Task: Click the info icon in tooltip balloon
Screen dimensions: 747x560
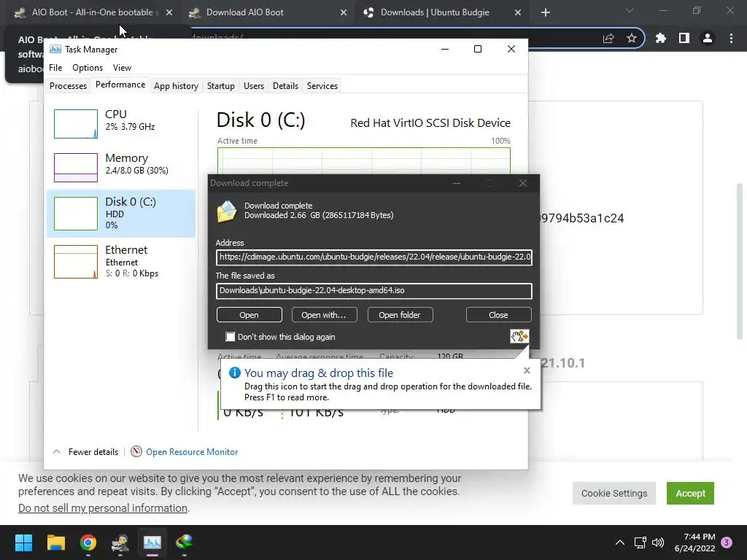Action: tap(234, 373)
